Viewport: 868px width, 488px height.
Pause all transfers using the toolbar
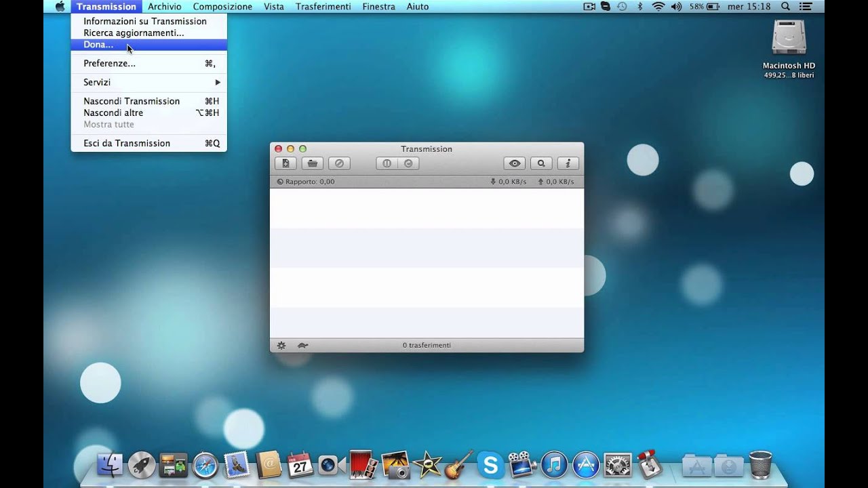387,163
